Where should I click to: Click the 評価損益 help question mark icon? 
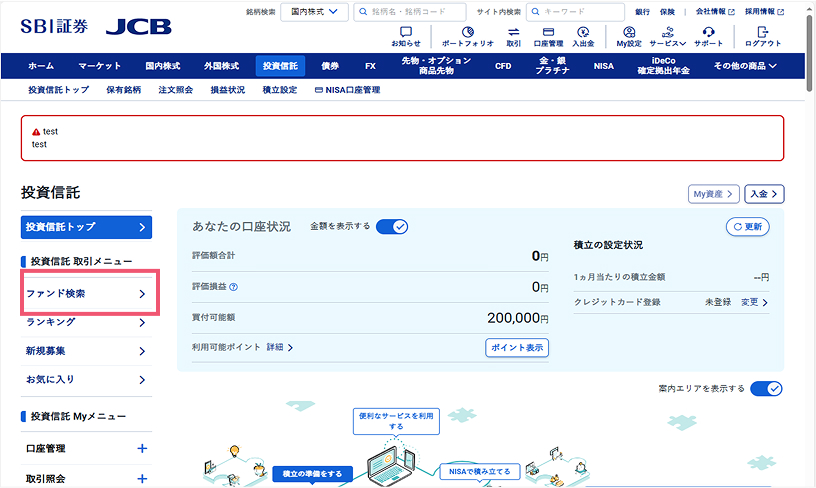234,287
